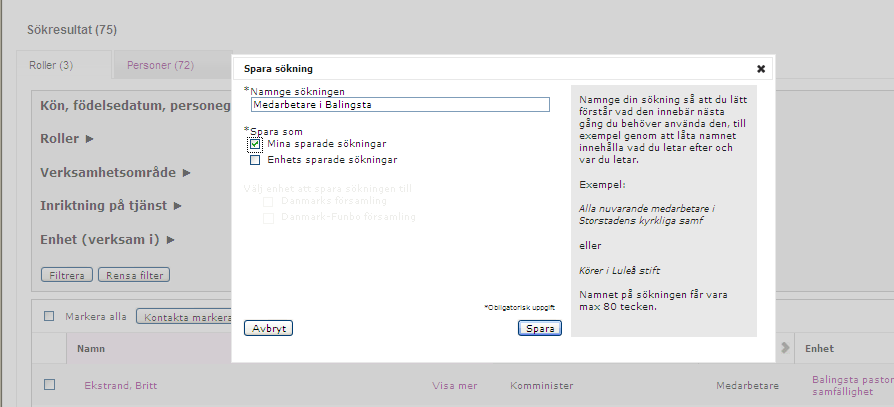Switch to the Personer (72) tab

coord(160,65)
